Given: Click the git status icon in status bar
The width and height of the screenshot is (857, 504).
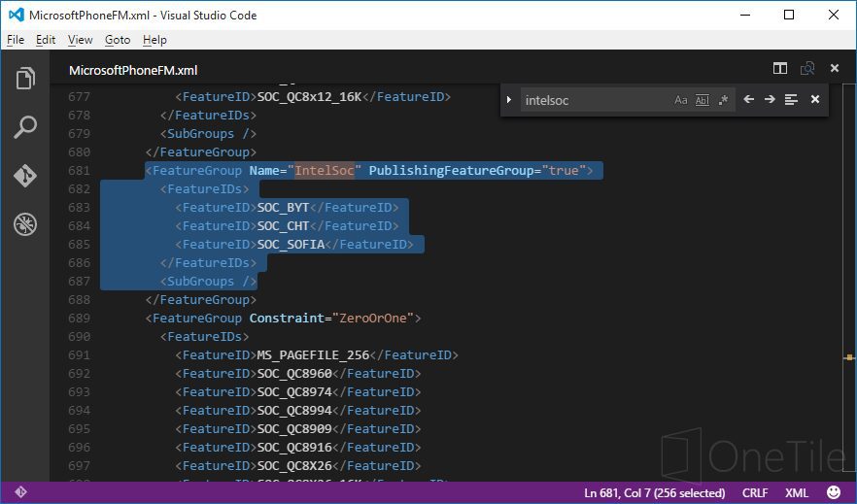Looking at the screenshot, I should 20,492.
